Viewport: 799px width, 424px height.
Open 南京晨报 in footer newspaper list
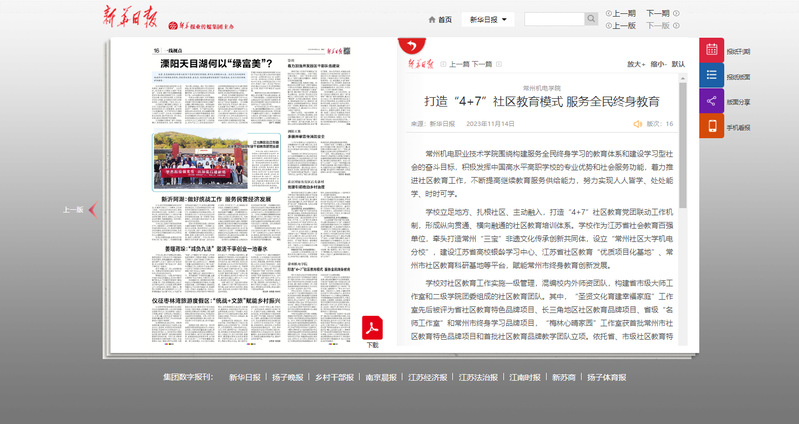[x=381, y=378]
